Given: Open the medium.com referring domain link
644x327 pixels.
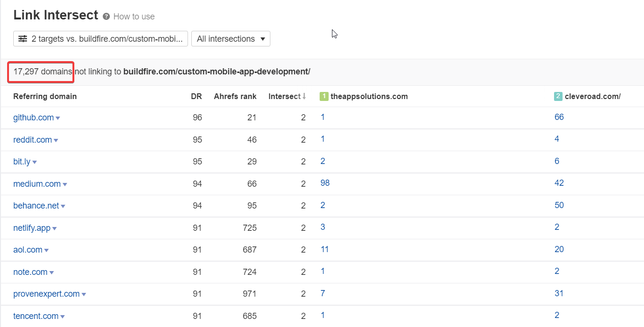Looking at the screenshot, I should (x=37, y=184).
